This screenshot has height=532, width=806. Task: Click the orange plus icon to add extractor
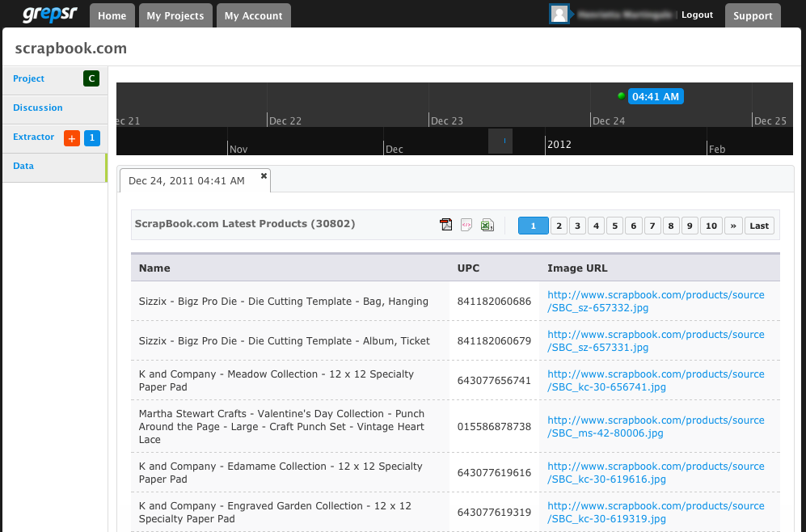pyautogui.click(x=72, y=137)
